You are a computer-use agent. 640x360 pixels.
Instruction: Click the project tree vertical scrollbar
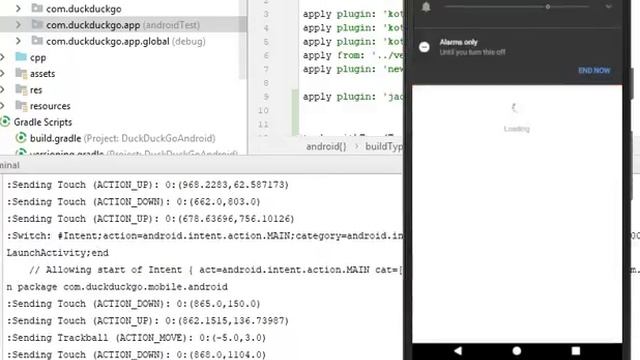[243, 40]
